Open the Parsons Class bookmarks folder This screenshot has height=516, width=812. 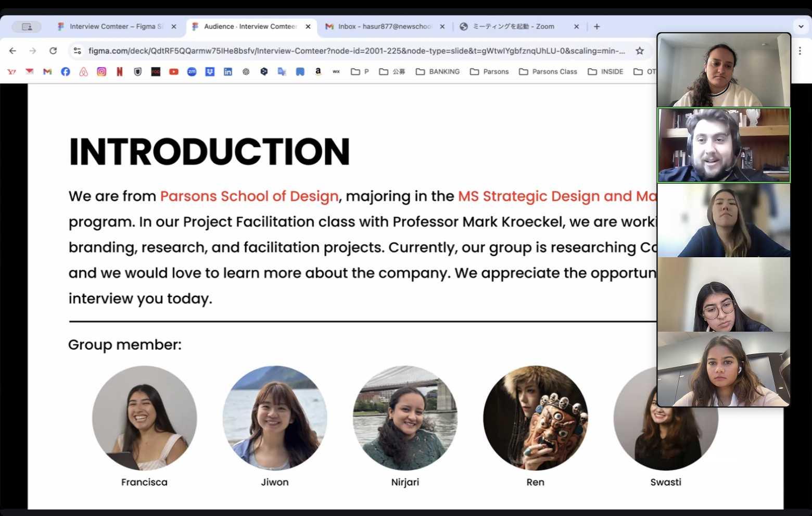pos(548,72)
